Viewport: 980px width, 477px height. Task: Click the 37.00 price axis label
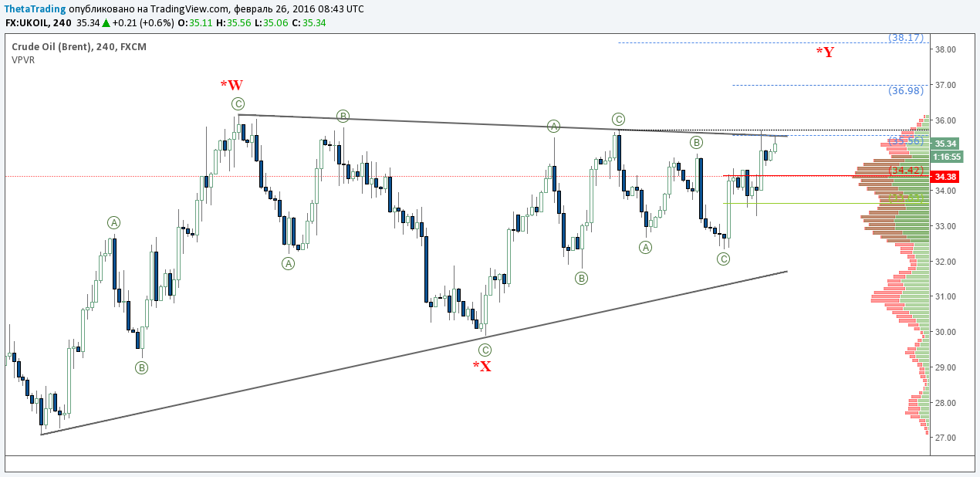tap(945, 85)
